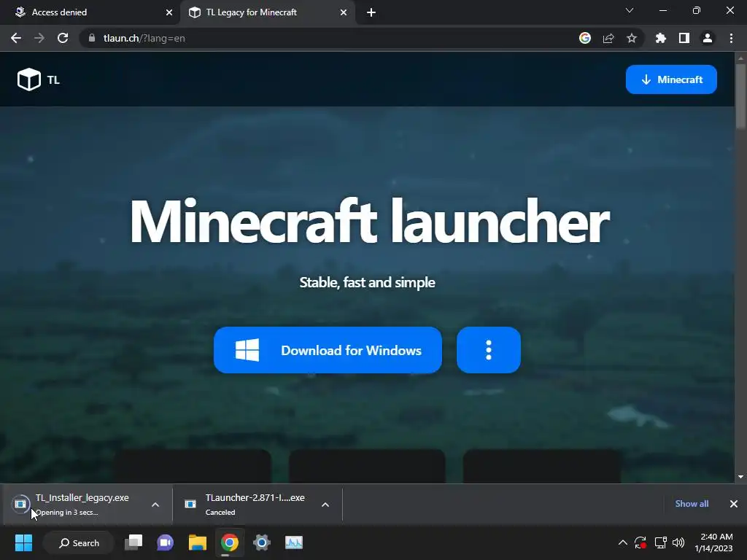Open Task View on taskbar

133,542
